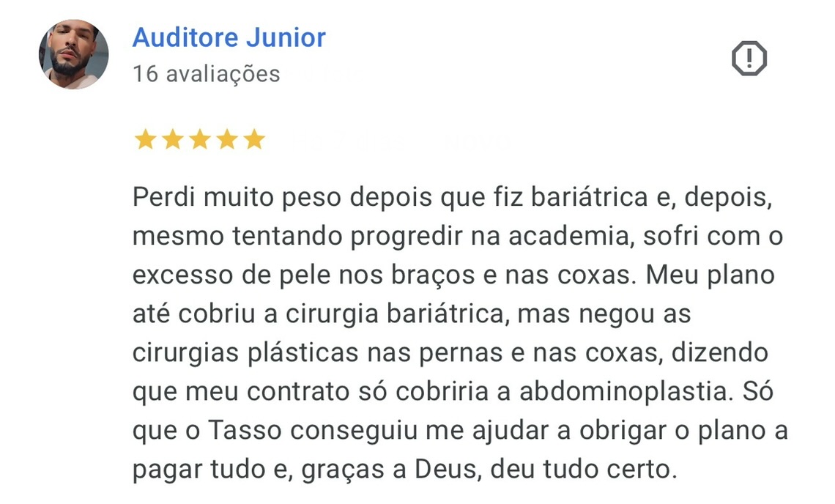Select the first gold rating star
835x504 pixels.
coord(144,139)
